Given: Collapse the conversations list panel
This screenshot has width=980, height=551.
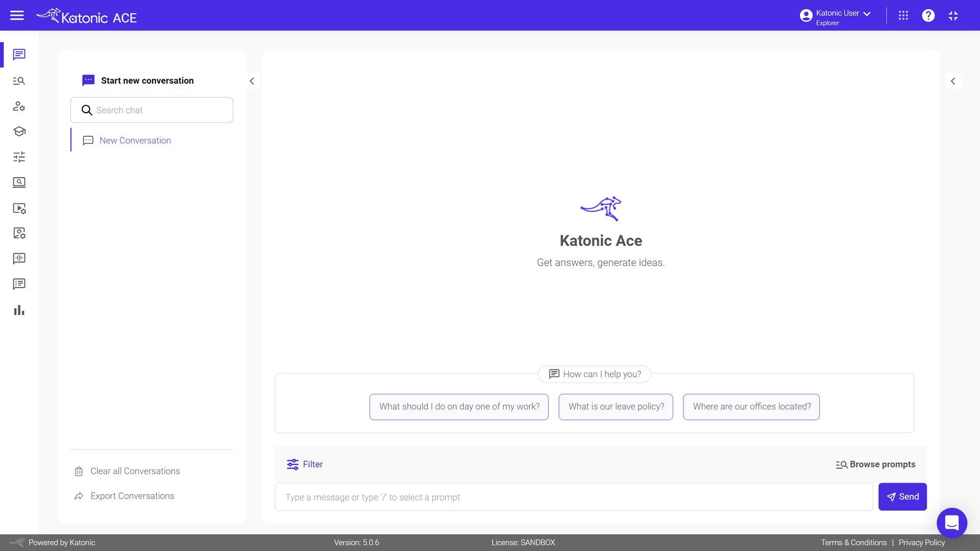Looking at the screenshot, I should click(252, 81).
